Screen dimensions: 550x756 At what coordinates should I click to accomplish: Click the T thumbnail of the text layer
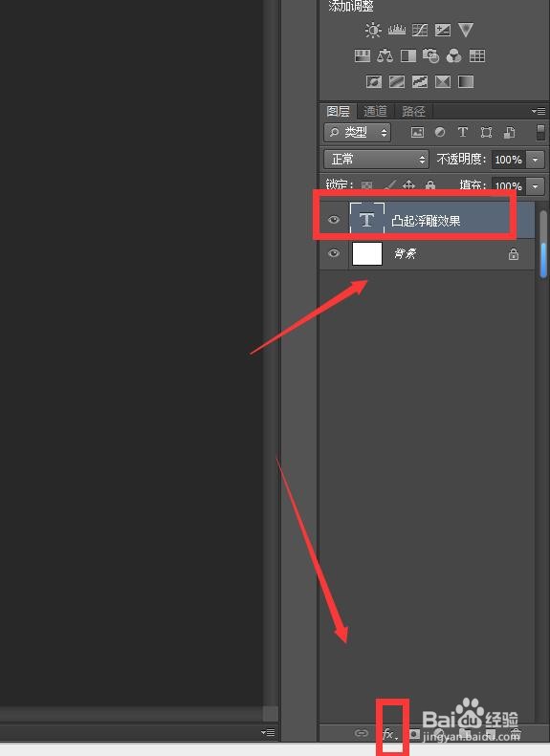367,220
